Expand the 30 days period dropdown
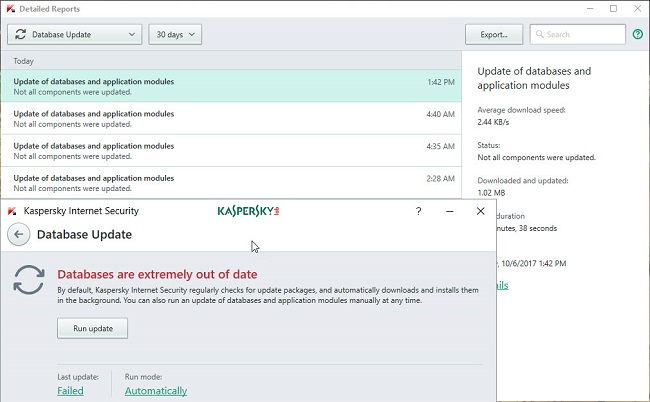 [x=175, y=34]
